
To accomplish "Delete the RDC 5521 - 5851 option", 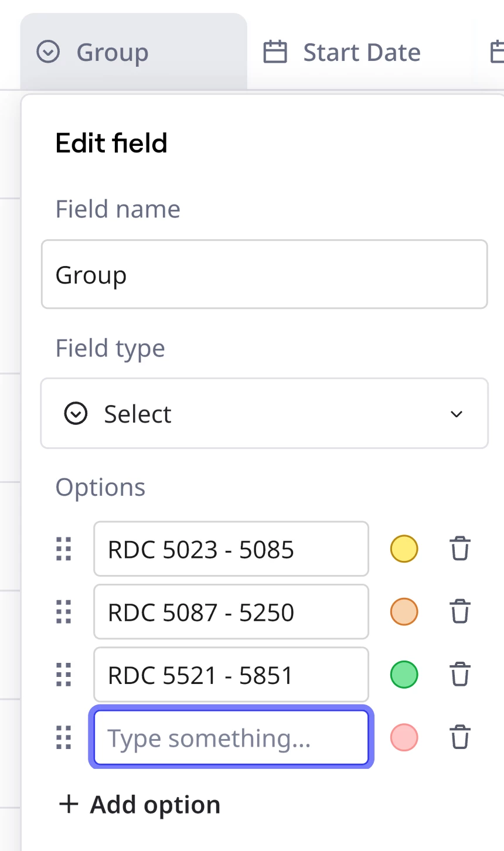I will (460, 675).
